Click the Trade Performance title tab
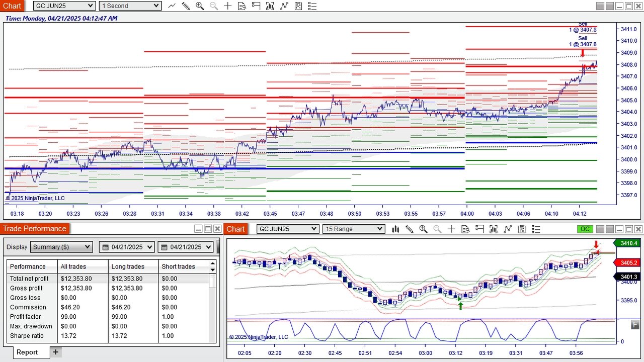 [x=35, y=229]
